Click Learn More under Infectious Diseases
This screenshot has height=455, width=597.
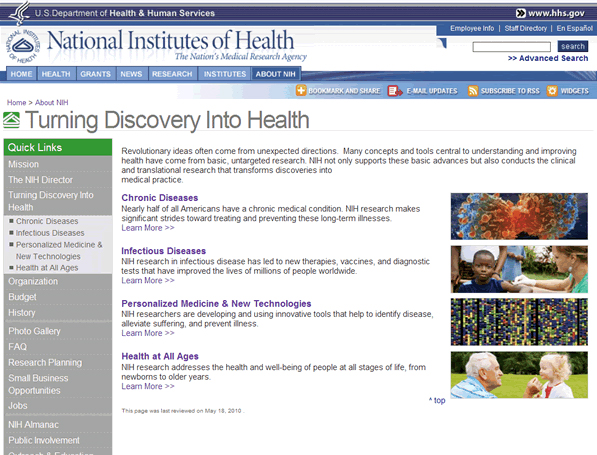(148, 281)
